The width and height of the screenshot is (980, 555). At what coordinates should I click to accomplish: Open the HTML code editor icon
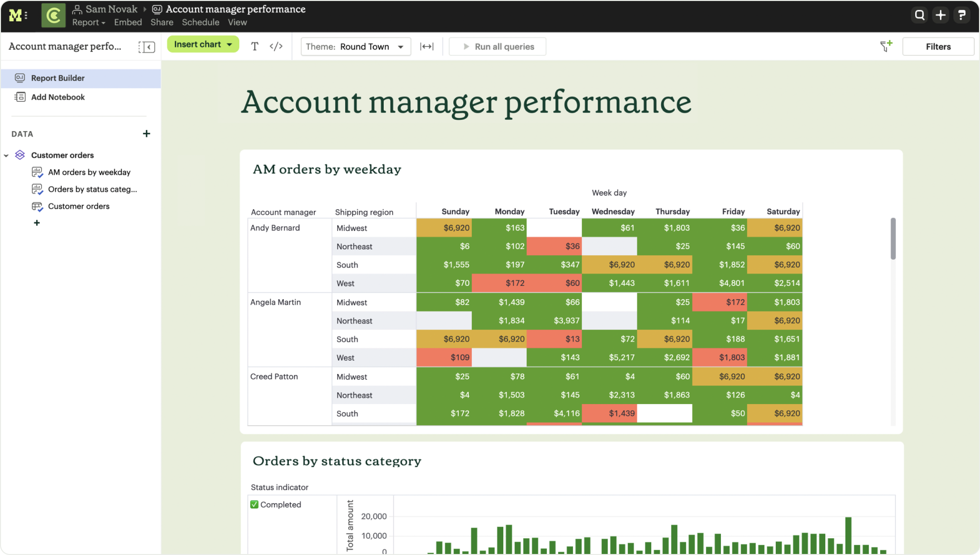276,46
